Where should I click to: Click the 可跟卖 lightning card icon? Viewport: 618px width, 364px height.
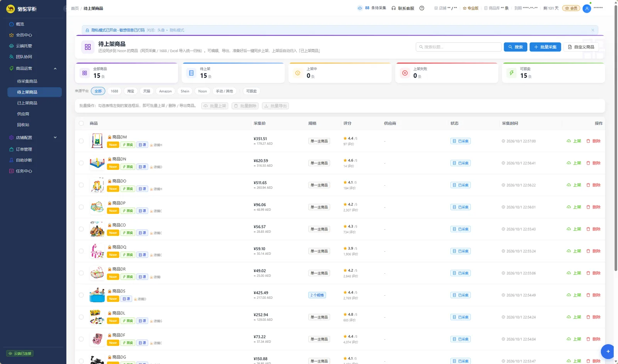pos(511,73)
